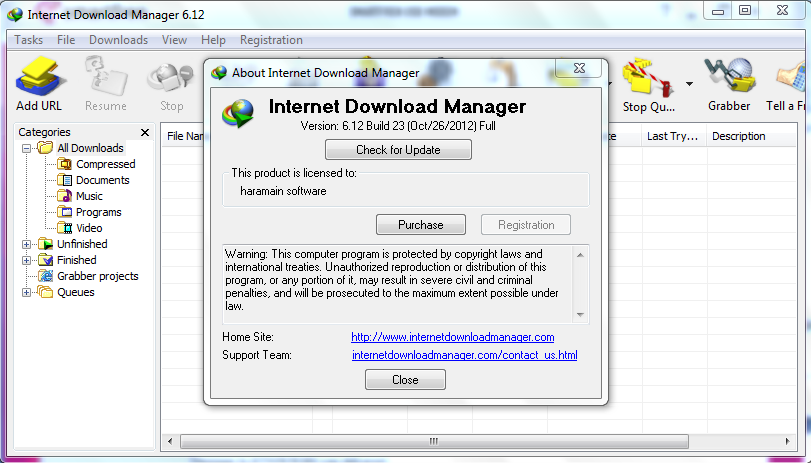Click download list scroll right arrow
The image size is (811, 463).
coord(787,441)
